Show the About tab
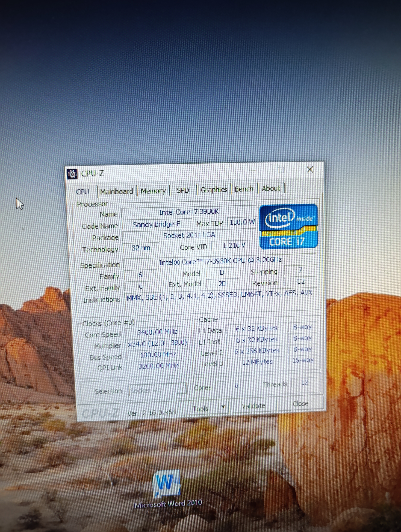This screenshot has width=401, height=532. pos(271,188)
